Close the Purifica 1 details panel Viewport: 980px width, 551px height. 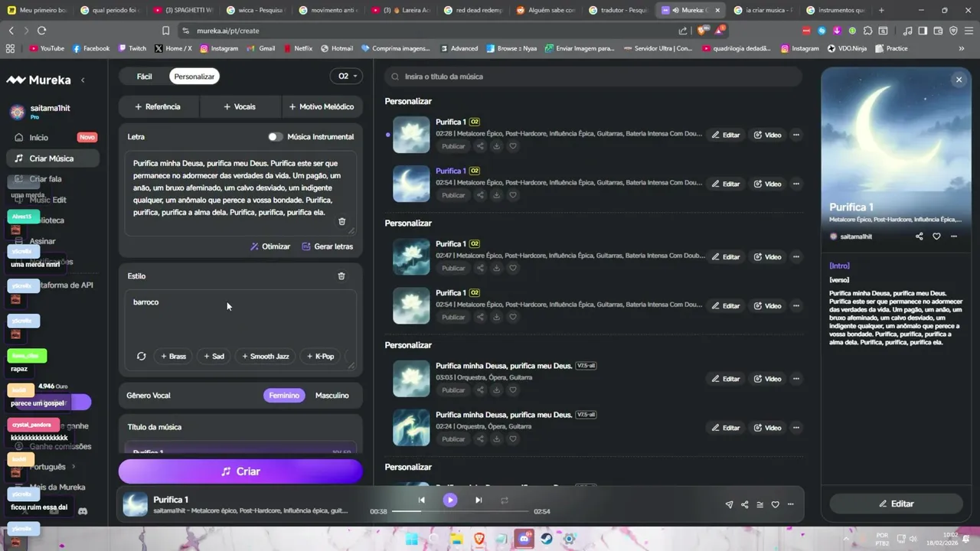click(959, 80)
